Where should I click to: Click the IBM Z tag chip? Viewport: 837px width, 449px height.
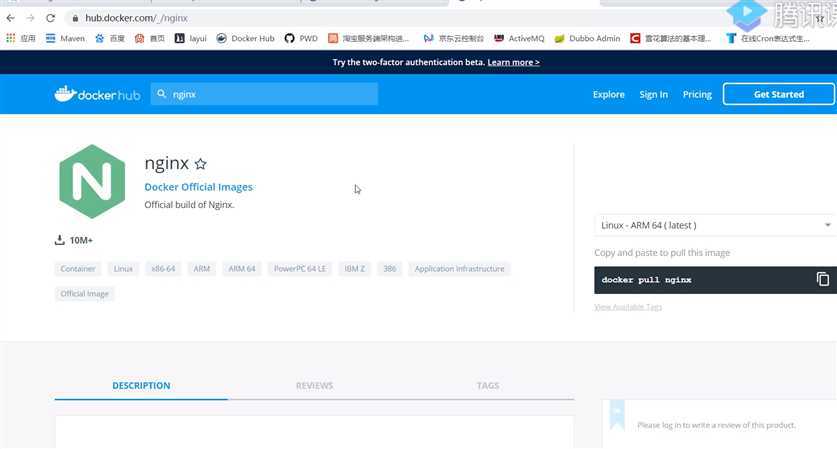pos(354,269)
